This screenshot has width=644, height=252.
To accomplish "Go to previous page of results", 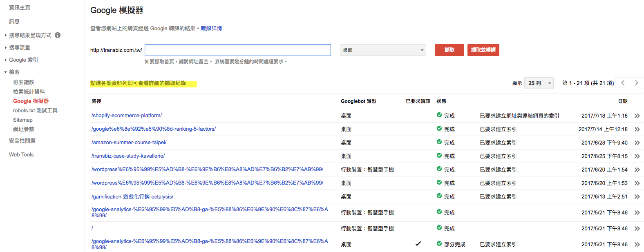I will tap(623, 83).
